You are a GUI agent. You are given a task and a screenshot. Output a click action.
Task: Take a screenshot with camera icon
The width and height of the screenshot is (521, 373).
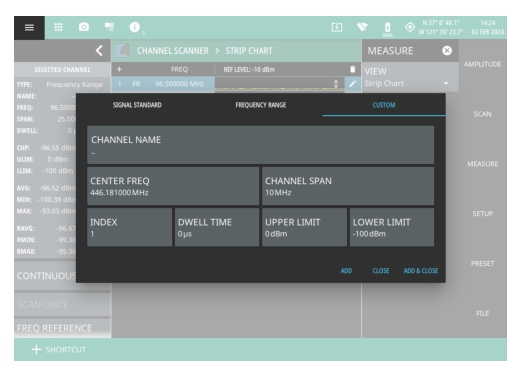coord(84,27)
